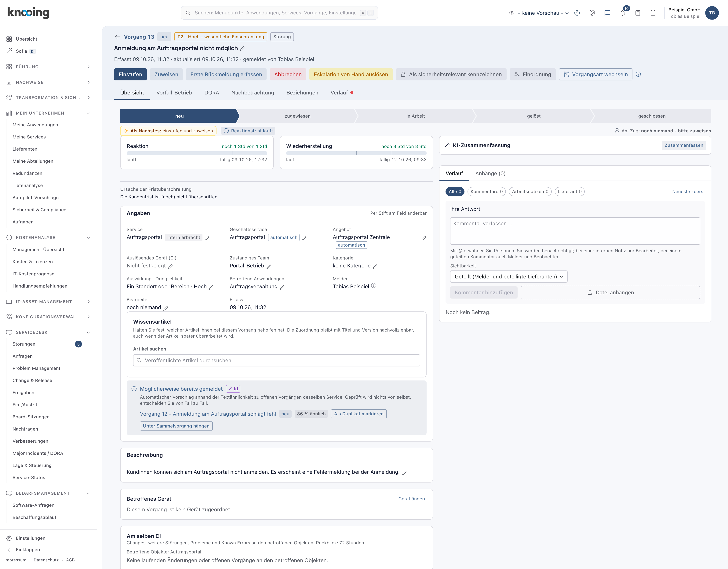Click the info icon beside Vorgangsart wechseln
The image size is (728, 569).
coord(638,74)
